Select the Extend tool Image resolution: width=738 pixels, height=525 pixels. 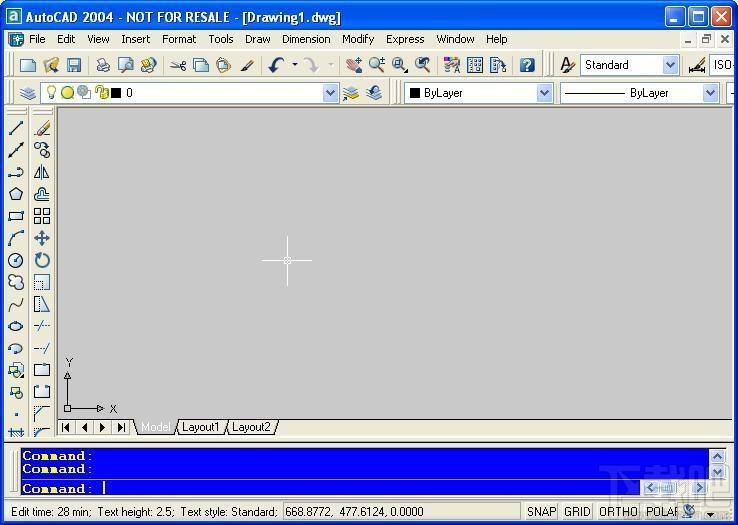pos(42,348)
